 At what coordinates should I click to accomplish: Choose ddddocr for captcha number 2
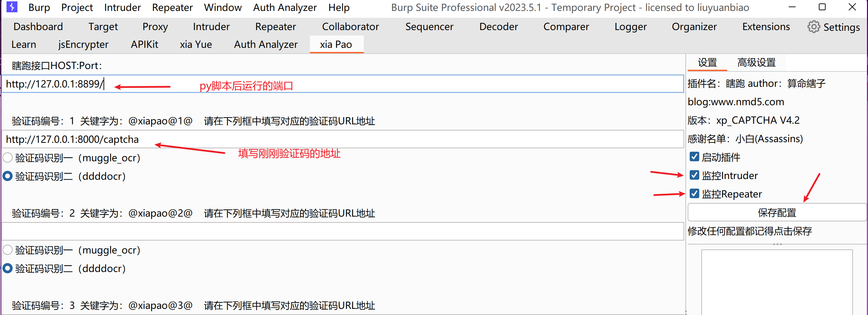tap(8, 269)
